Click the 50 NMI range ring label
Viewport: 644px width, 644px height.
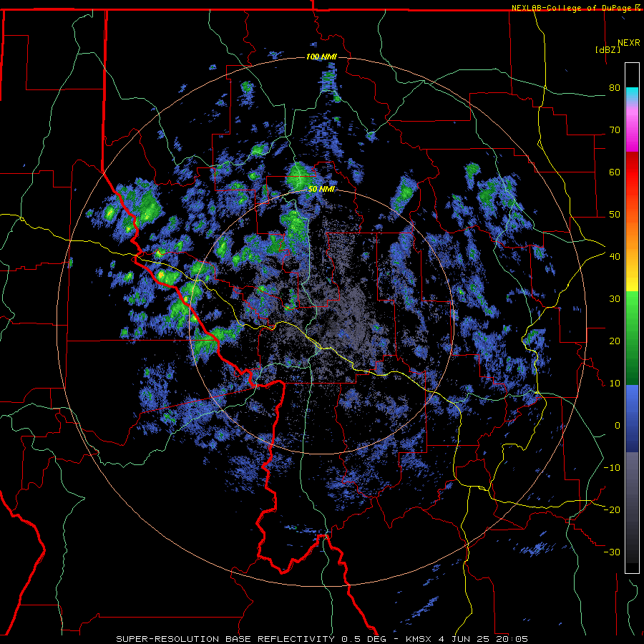click(321, 189)
